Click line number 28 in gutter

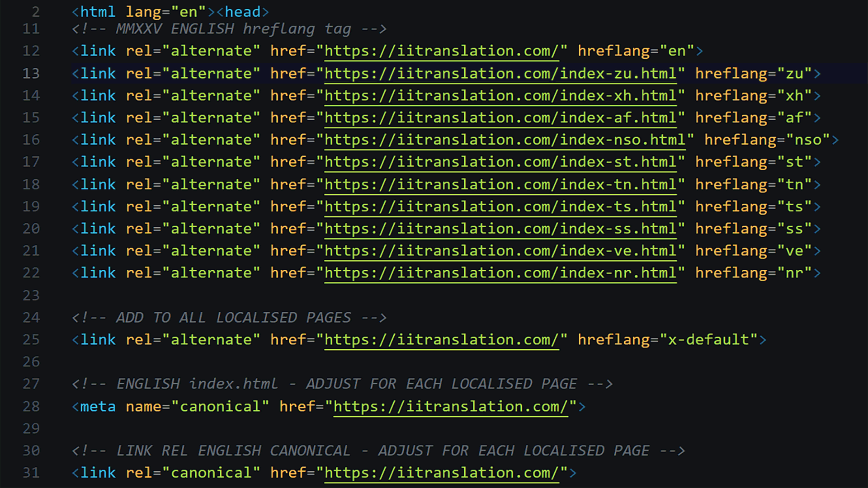tap(31, 407)
